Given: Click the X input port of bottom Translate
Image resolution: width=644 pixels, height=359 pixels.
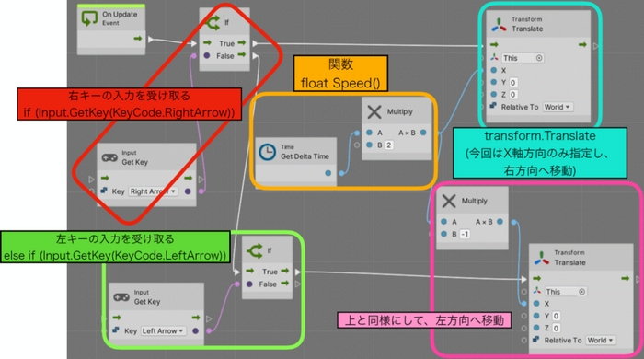Looking at the screenshot, I should pos(536,304).
